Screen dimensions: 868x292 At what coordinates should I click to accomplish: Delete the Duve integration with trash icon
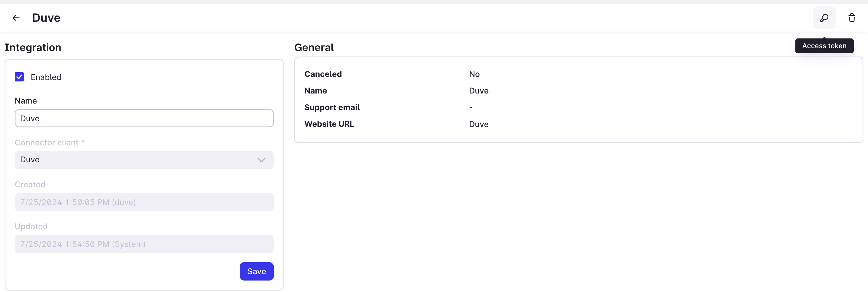click(x=852, y=17)
